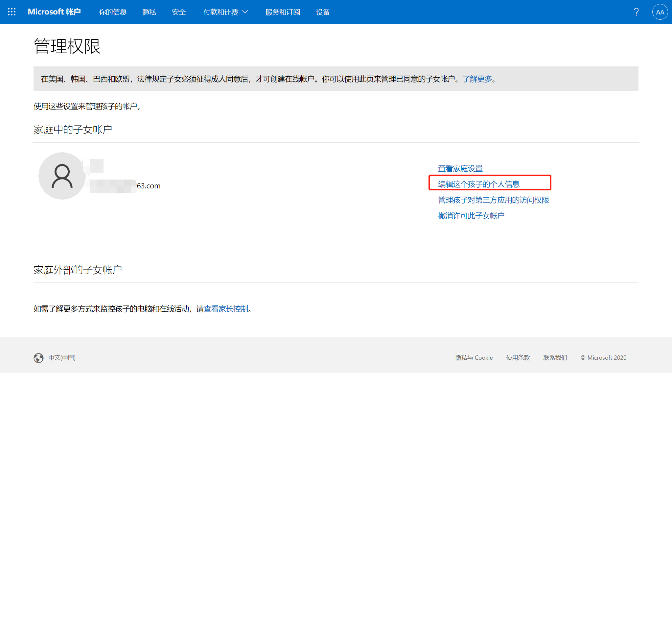Click the Microsoft 帐户 logo title

(54, 12)
